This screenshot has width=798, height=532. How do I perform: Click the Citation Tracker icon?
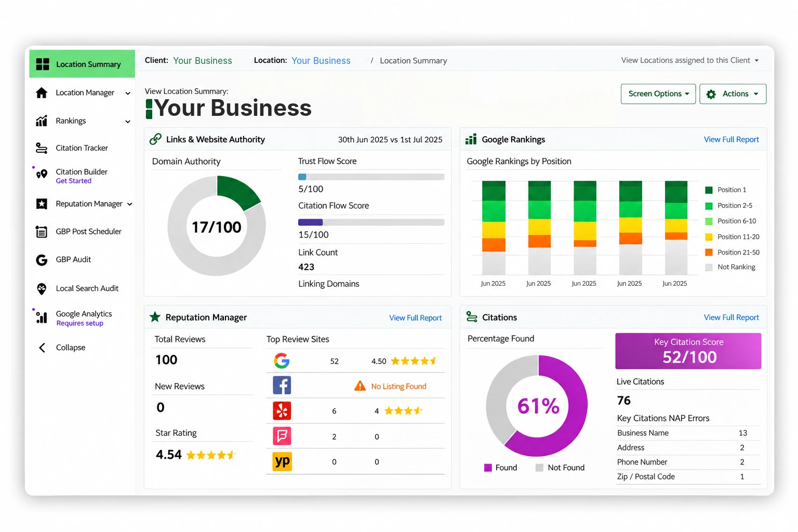42,148
